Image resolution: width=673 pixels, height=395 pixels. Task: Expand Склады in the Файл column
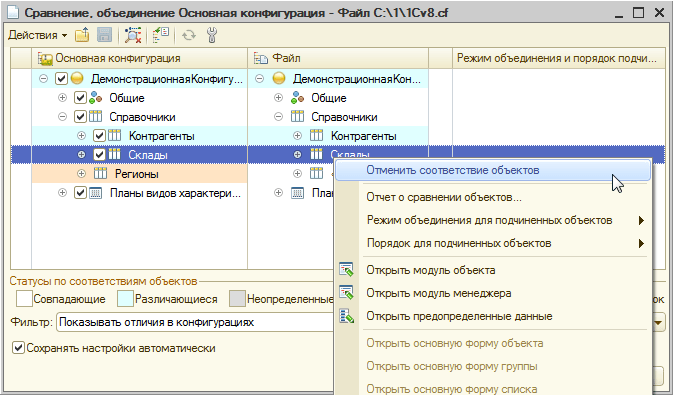(x=297, y=155)
